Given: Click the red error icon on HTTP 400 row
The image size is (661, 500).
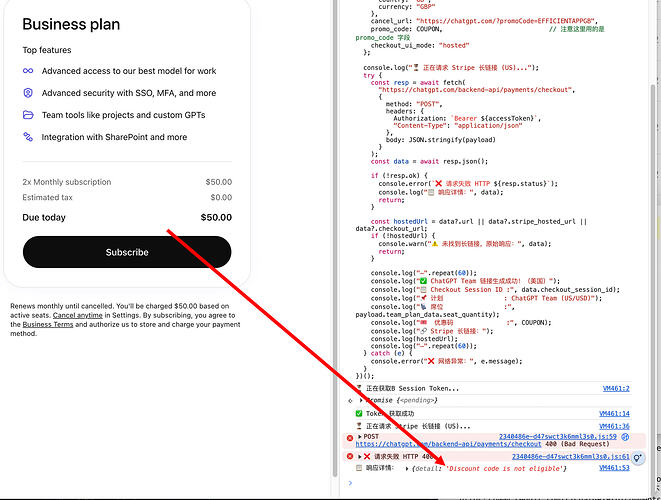Looking at the screenshot, I should coord(349,456).
